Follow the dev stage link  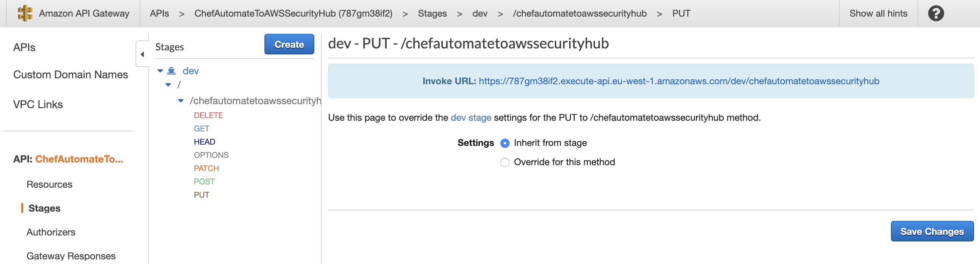(x=471, y=118)
